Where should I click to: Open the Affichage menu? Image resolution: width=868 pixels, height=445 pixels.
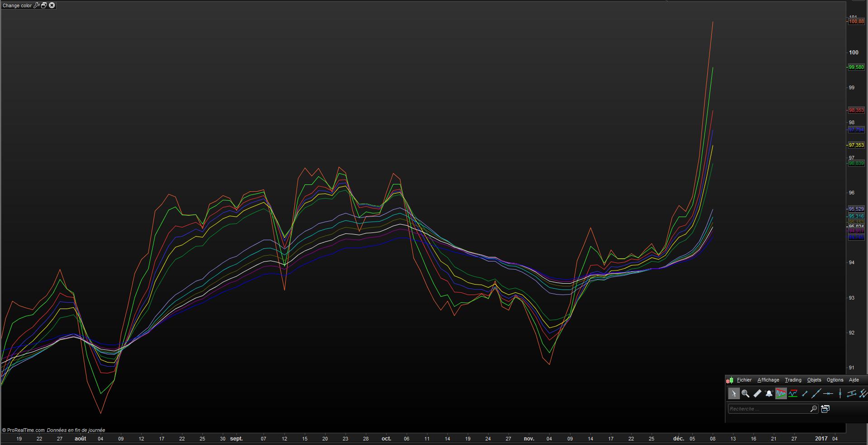768,380
